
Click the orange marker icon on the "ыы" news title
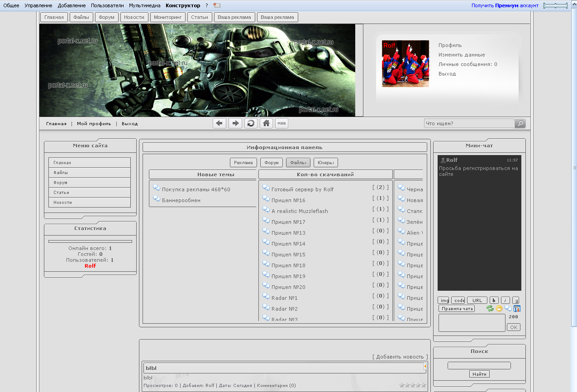(x=425, y=367)
